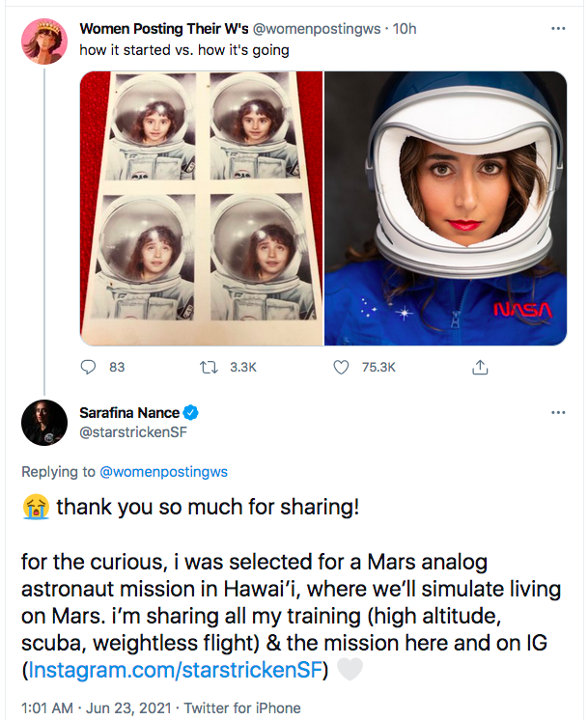Open the NASA helmet portrait photo
Viewport: 588px width, 720px height.
coord(445,208)
